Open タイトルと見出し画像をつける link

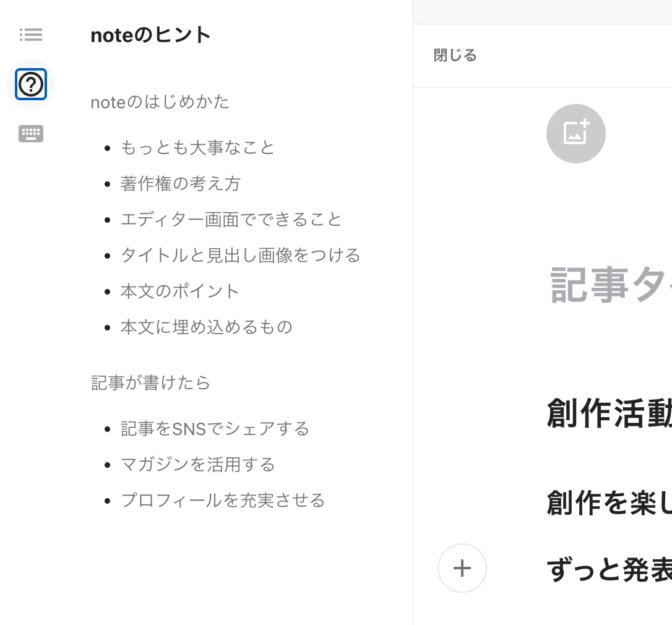[241, 256]
